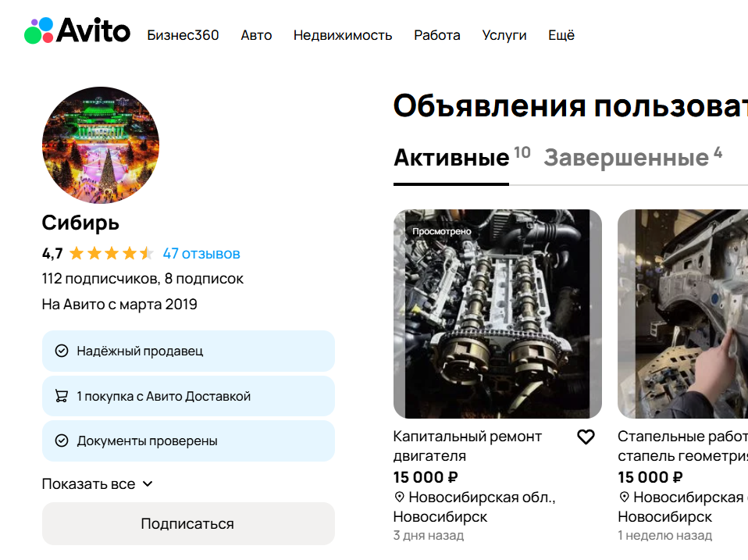Image resolution: width=748 pixels, height=560 pixels.
Task: Click the shopping cart icon for Авито Доставка
Action: pos(62,396)
